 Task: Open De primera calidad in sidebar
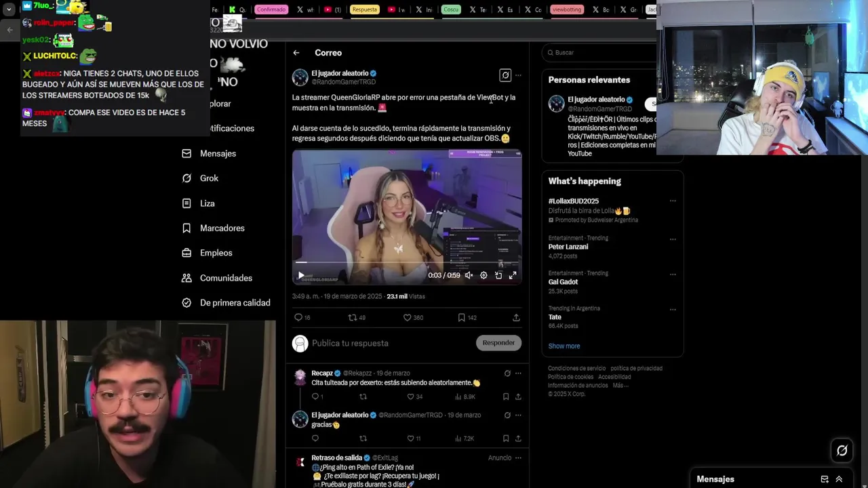pos(226,303)
